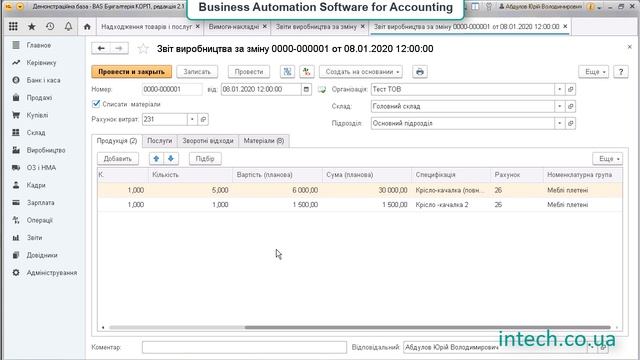Screen dimensions: 640x360
Task: Move row up with blue arrow
Action: (x=156, y=159)
